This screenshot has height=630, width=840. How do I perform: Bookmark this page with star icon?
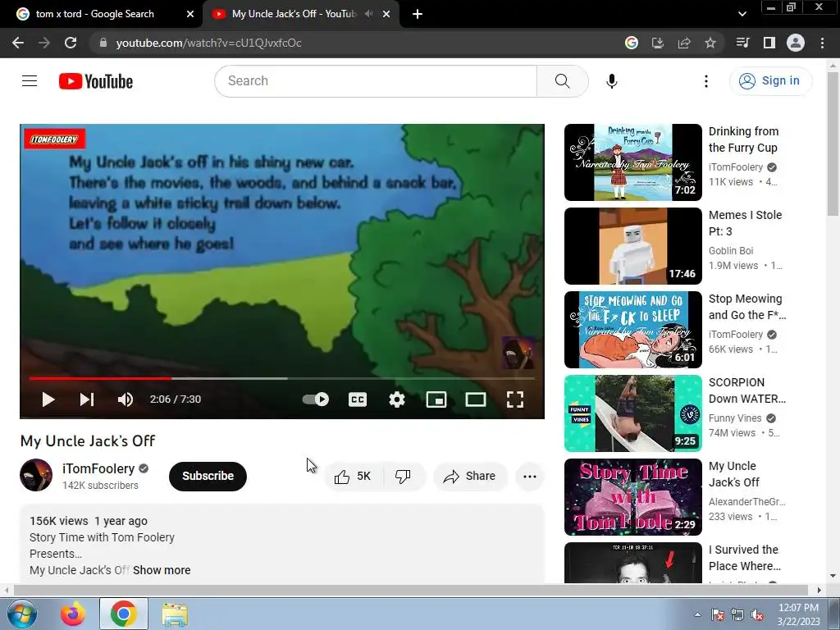coord(710,43)
